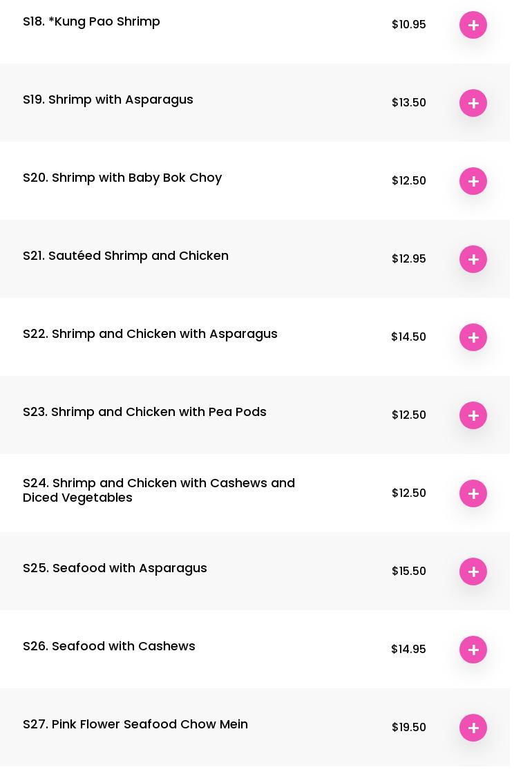Click the $15.50 price of Seafood with Asparagus
The width and height of the screenshot is (532, 774).
pos(409,571)
